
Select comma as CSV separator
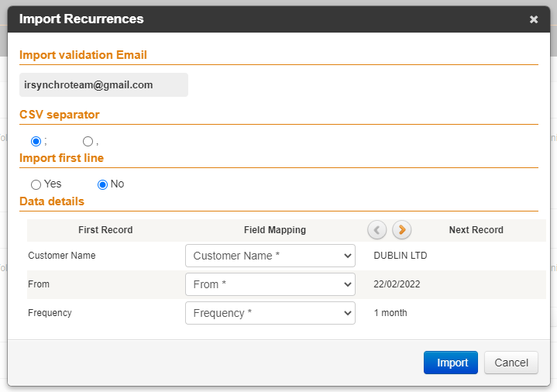coord(88,142)
